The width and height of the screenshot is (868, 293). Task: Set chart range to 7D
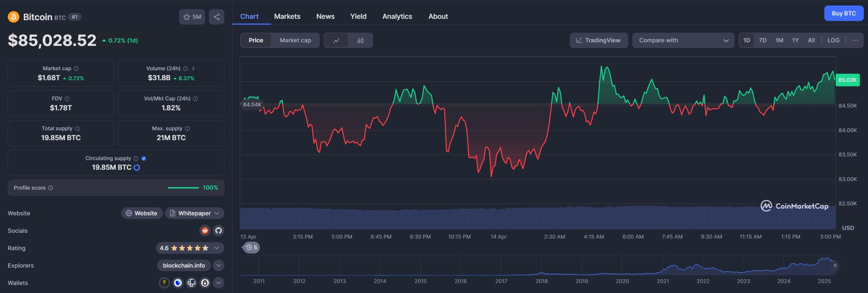point(763,40)
